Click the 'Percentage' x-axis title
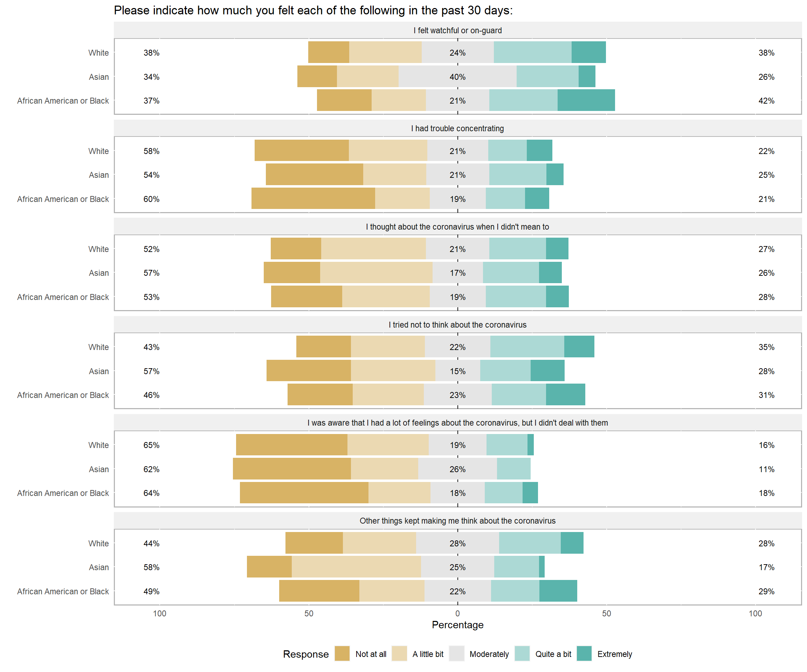Screen dimensions: 807x672 457,625
